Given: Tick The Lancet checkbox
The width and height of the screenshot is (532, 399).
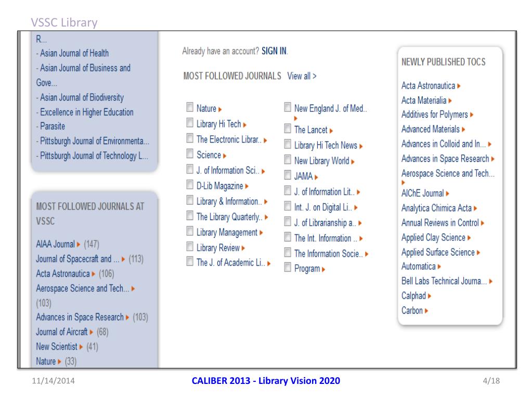Looking at the screenshot, I should pyautogui.click(x=288, y=128).
